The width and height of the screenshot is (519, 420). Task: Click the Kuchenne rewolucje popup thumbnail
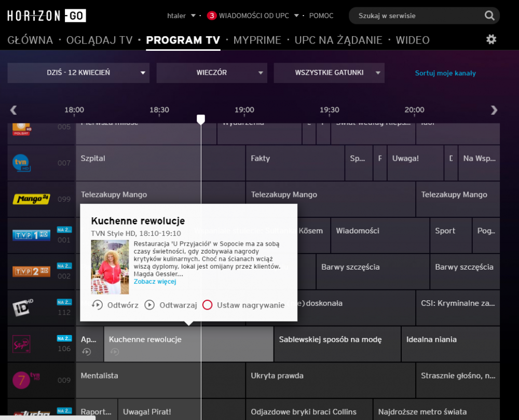(110, 267)
